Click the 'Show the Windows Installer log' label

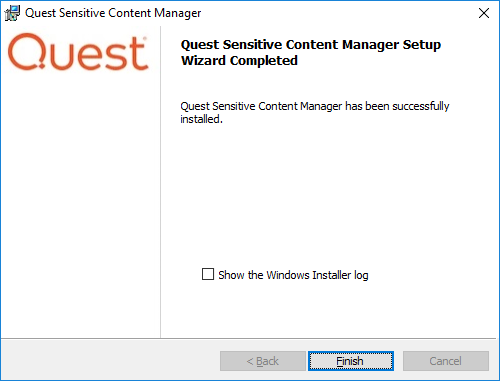coord(293,275)
